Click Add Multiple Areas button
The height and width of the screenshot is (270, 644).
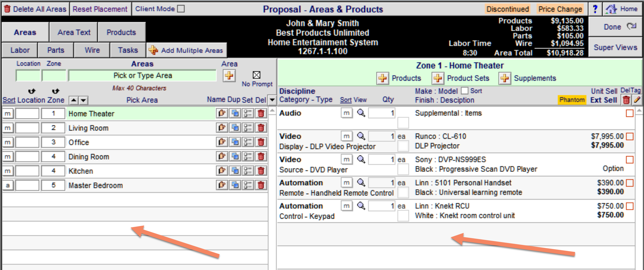[x=186, y=50]
